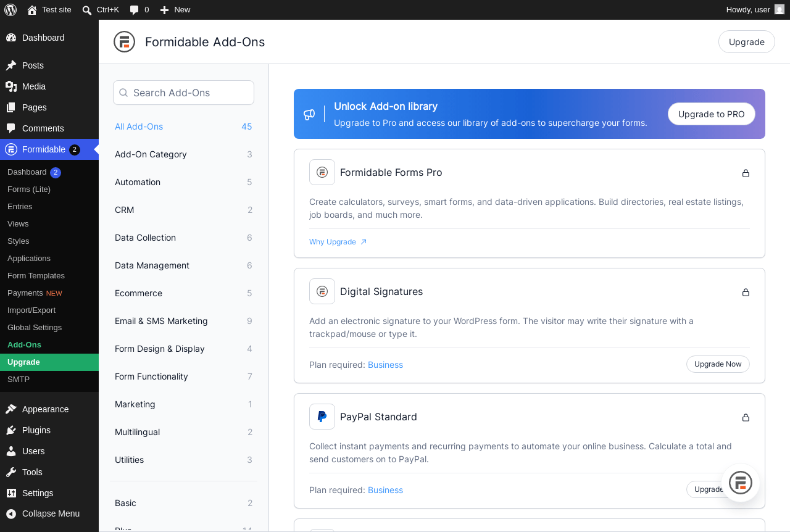Filter add-ons by Data Collection

point(183,238)
